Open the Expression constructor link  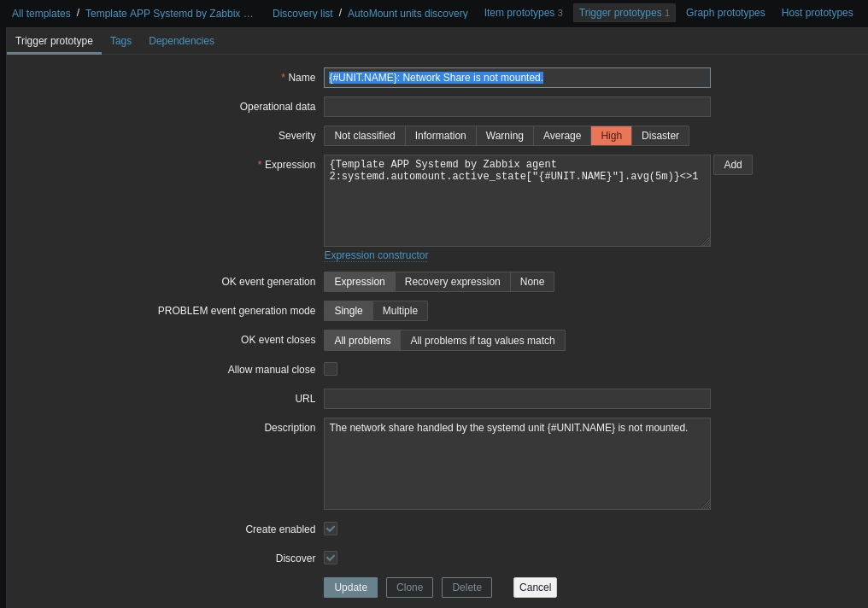click(x=376, y=255)
